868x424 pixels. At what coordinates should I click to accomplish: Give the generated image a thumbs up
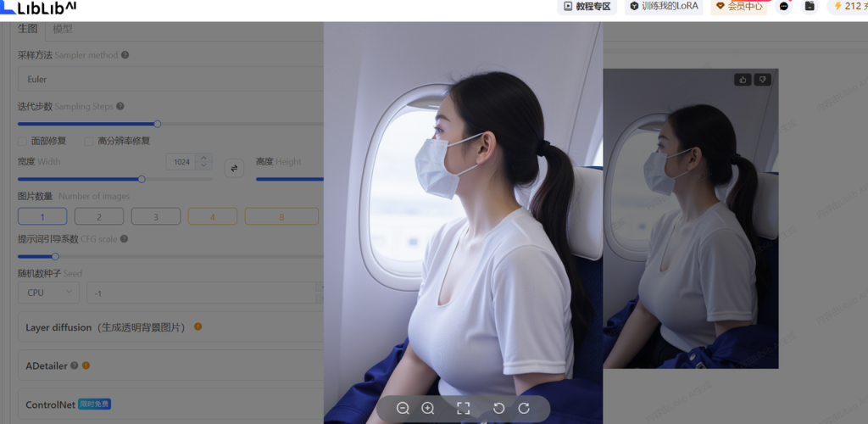coord(743,79)
